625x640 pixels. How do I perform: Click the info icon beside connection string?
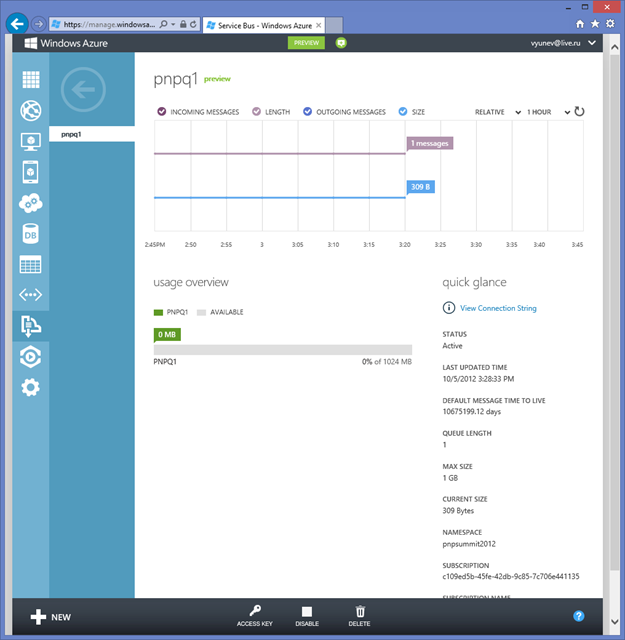pyautogui.click(x=449, y=308)
